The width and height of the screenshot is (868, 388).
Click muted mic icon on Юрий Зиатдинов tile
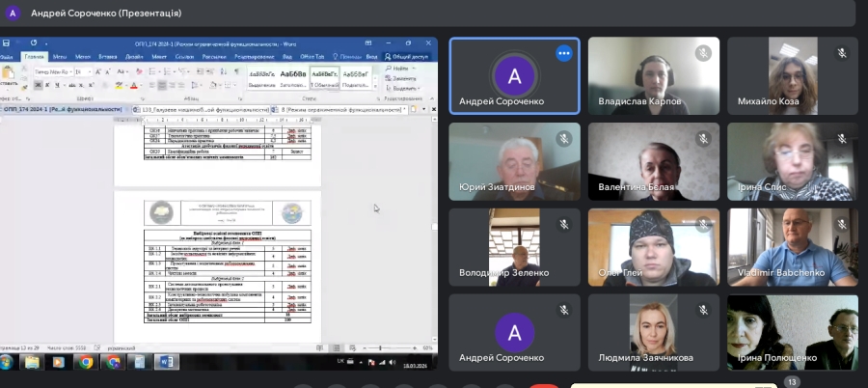click(565, 139)
